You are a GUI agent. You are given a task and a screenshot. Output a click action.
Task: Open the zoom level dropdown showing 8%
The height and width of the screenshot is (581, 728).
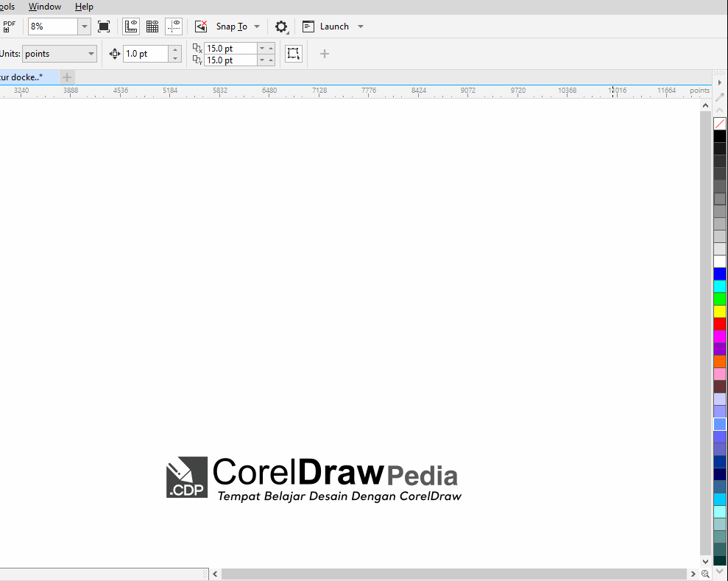[x=83, y=27]
